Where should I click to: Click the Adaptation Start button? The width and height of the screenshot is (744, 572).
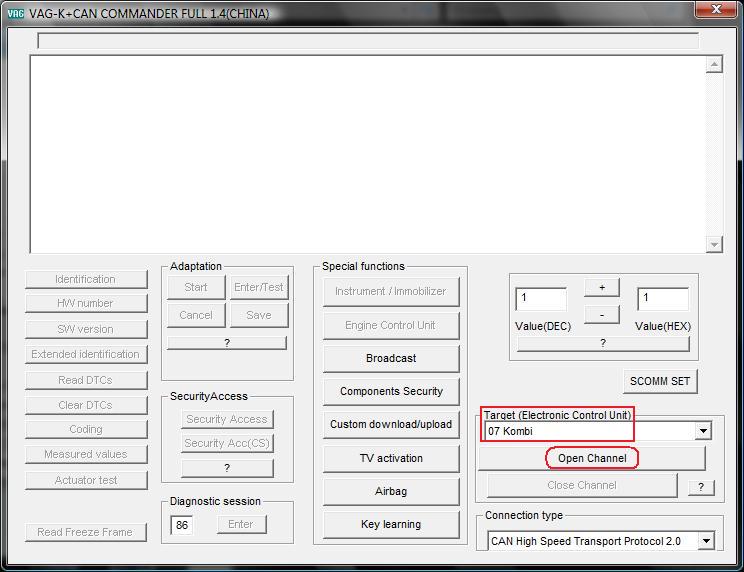point(196,287)
